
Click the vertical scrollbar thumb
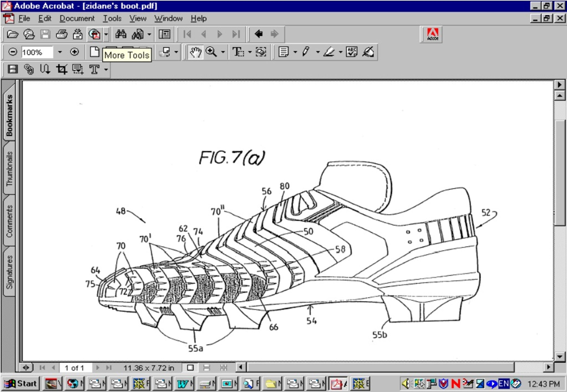[560, 173]
